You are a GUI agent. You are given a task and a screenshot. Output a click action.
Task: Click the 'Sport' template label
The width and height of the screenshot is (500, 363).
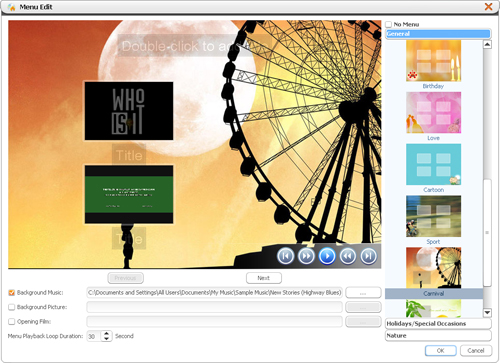tap(433, 242)
